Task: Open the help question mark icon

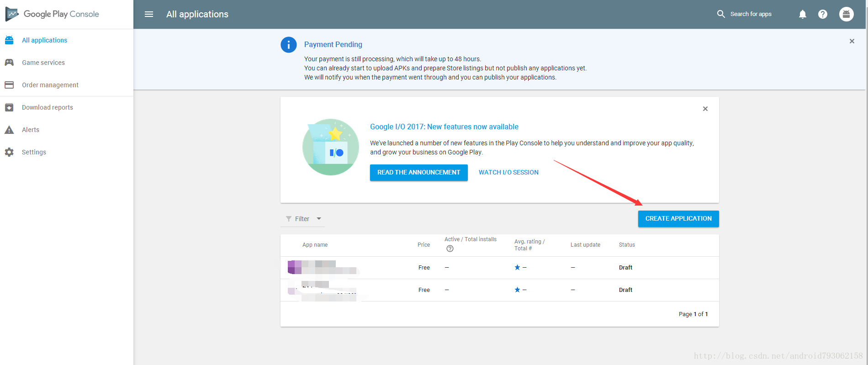Action: 823,14
